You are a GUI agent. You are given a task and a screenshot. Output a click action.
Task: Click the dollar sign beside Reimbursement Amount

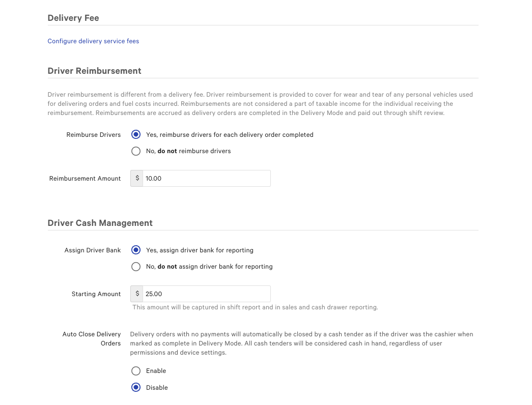point(136,178)
